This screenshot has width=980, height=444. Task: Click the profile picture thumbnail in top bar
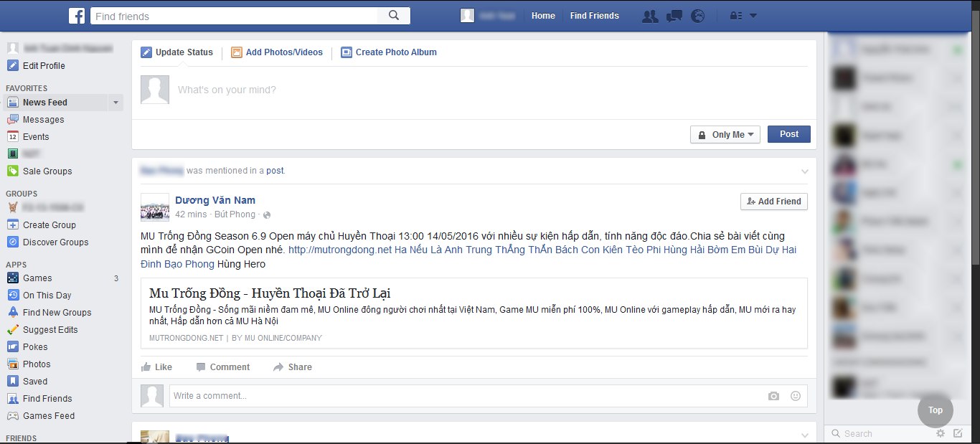468,16
